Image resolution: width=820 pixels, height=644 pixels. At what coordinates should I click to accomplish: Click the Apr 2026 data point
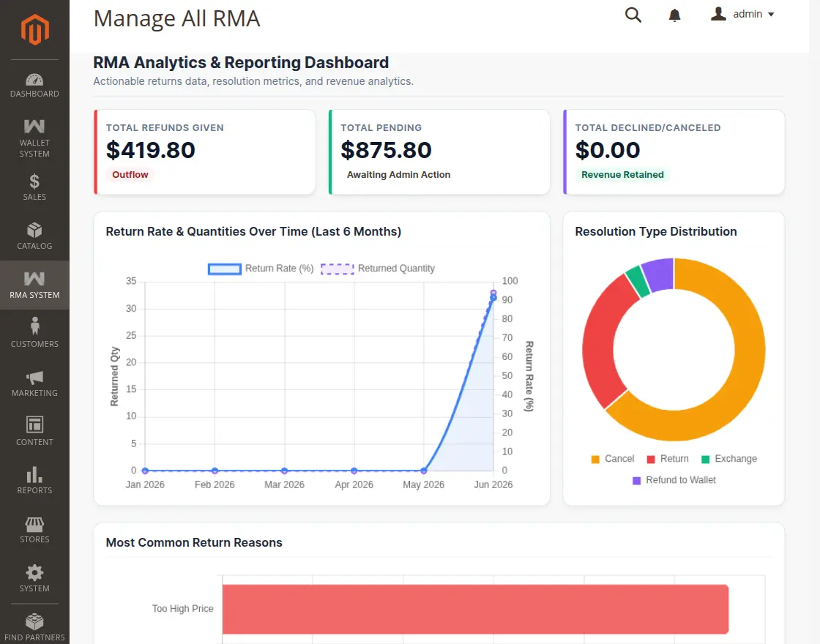(x=354, y=471)
